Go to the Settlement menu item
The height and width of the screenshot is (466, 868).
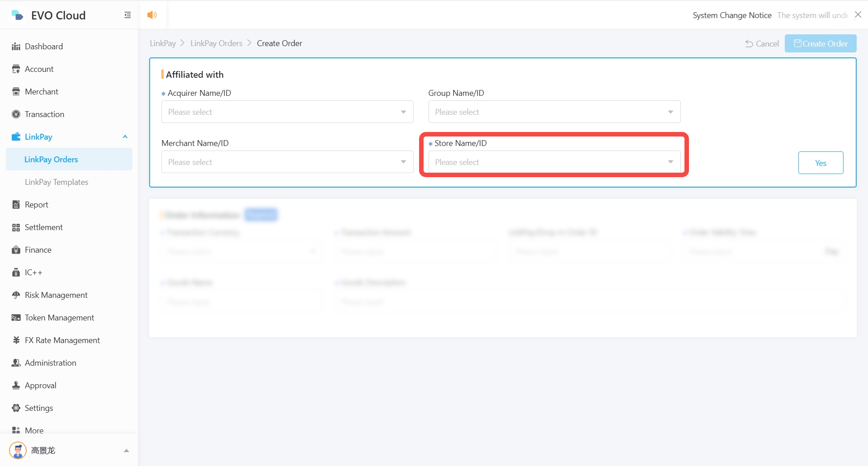click(43, 227)
